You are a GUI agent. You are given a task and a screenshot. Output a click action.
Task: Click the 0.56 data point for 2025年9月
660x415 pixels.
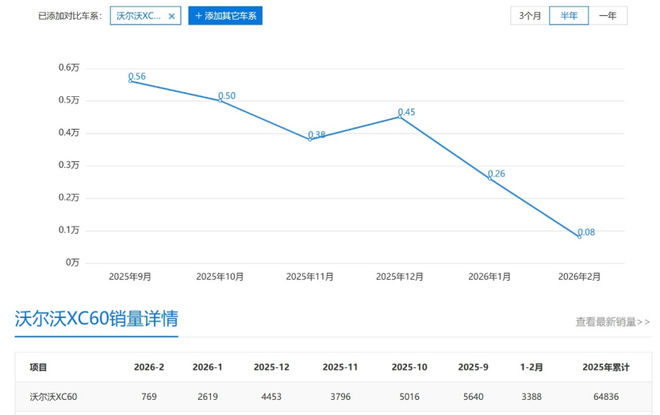130,81
